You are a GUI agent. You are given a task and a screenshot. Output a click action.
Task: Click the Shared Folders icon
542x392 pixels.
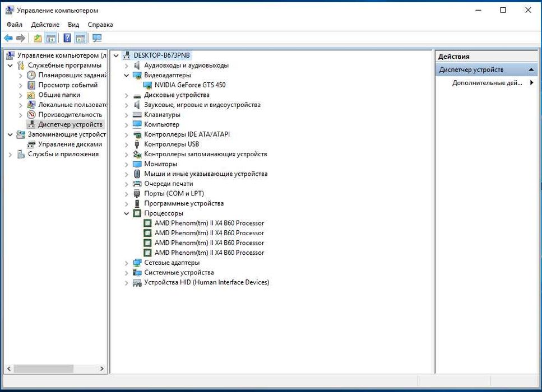tap(31, 95)
